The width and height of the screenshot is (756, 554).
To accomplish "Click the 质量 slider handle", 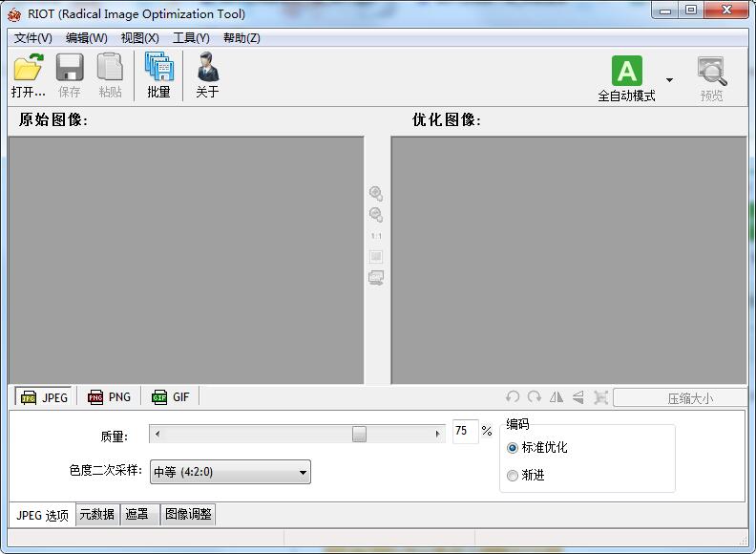I will click(359, 434).
